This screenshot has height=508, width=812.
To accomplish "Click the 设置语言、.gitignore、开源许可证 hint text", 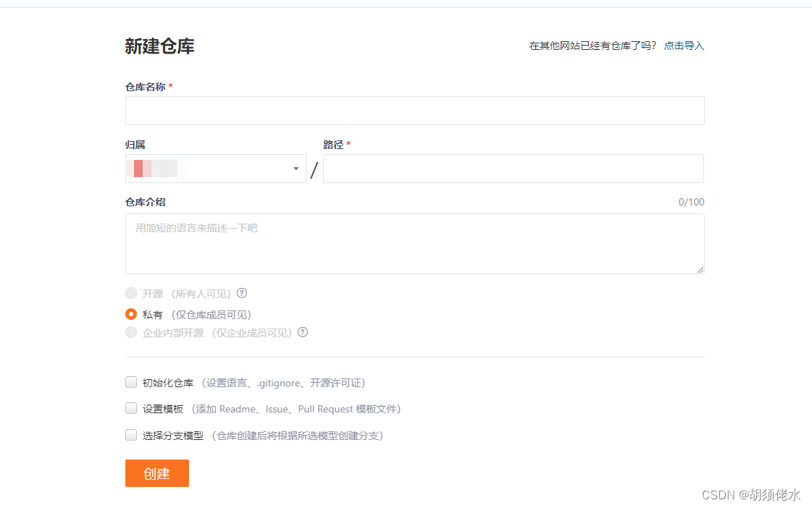I will coord(283,383).
